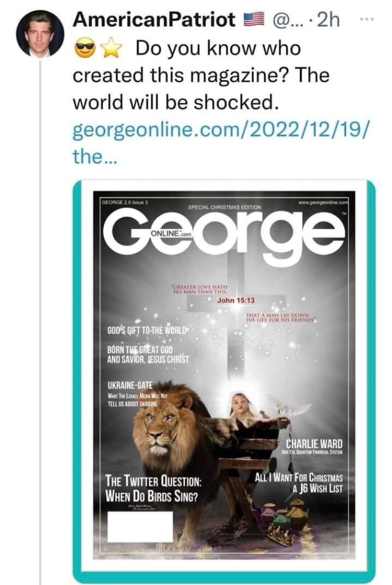
Task: Click The Twitter Question headline
Action: pyautogui.click(x=154, y=488)
